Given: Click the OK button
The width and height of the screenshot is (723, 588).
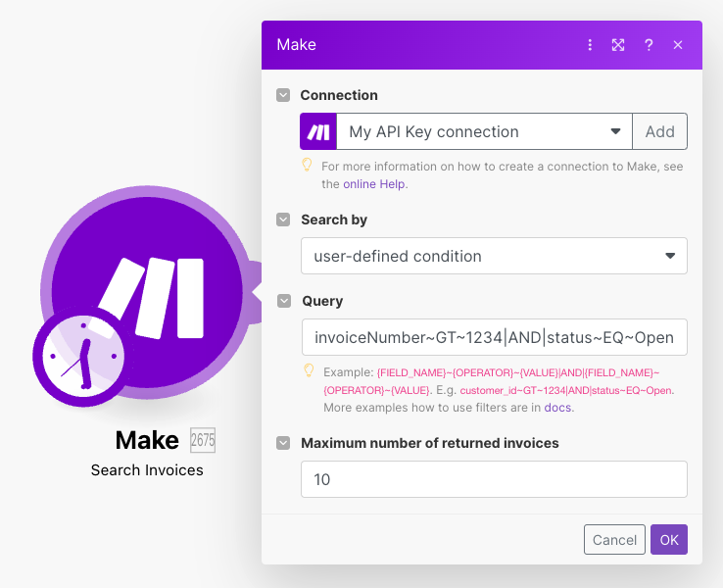Looking at the screenshot, I should 668,540.
